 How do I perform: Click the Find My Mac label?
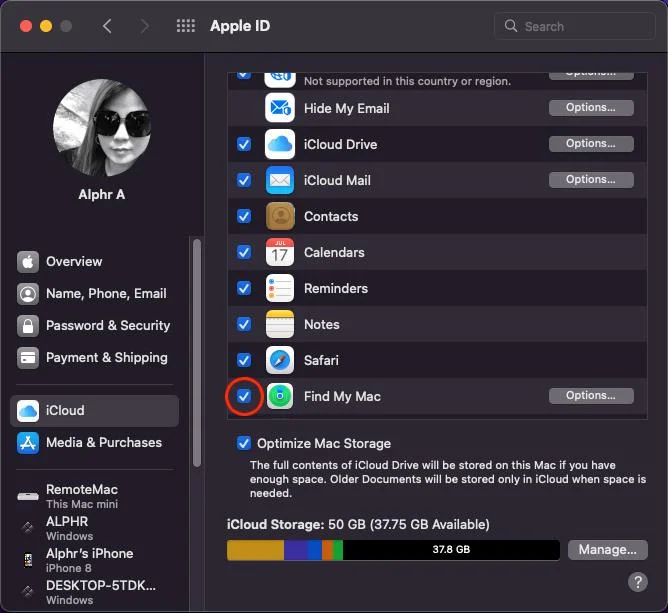tap(342, 397)
